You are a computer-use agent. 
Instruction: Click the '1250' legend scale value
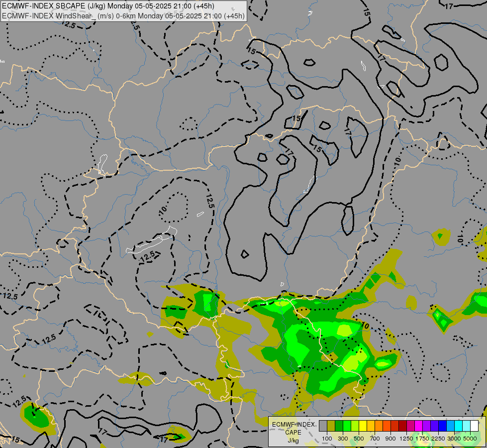406,439
